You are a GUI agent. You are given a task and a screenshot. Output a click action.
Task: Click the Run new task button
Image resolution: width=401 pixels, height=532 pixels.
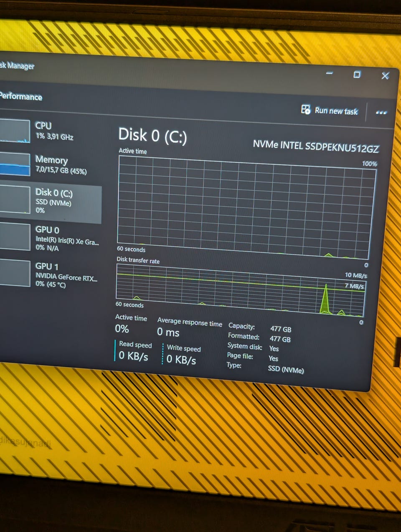(x=330, y=110)
